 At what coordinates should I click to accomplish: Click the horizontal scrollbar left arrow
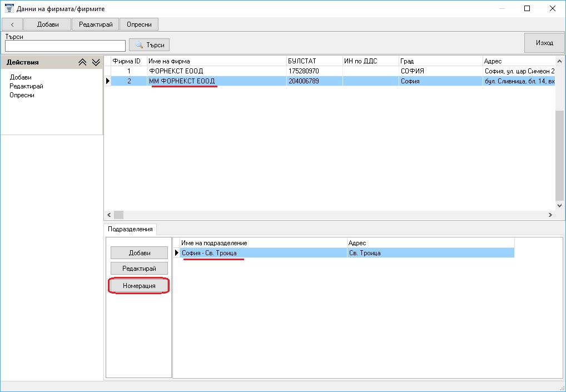coord(110,215)
